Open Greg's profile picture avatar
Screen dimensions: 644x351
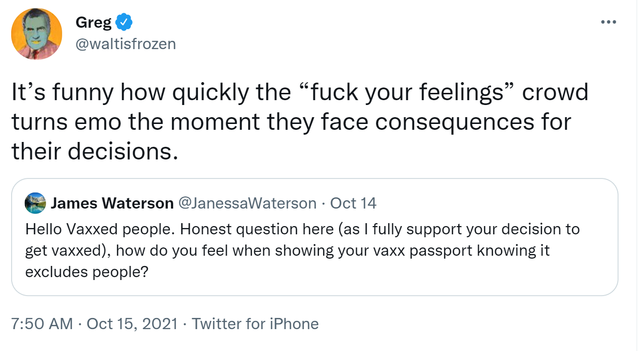(37, 34)
